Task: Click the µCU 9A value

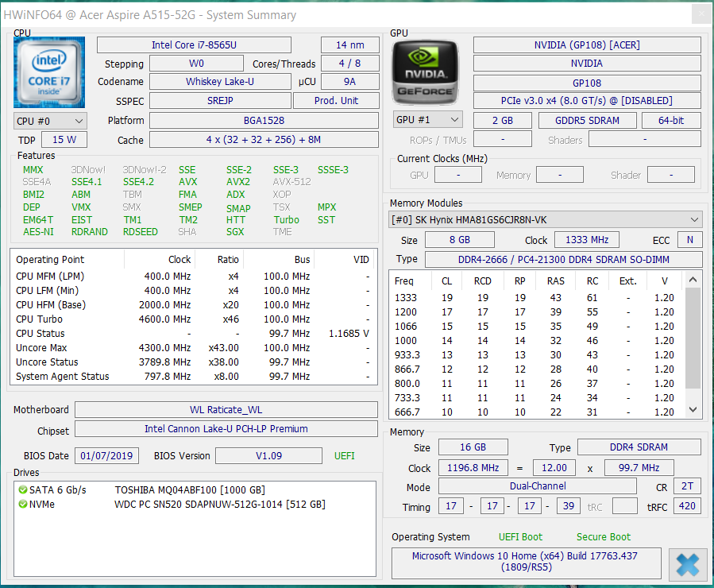Action: click(350, 82)
